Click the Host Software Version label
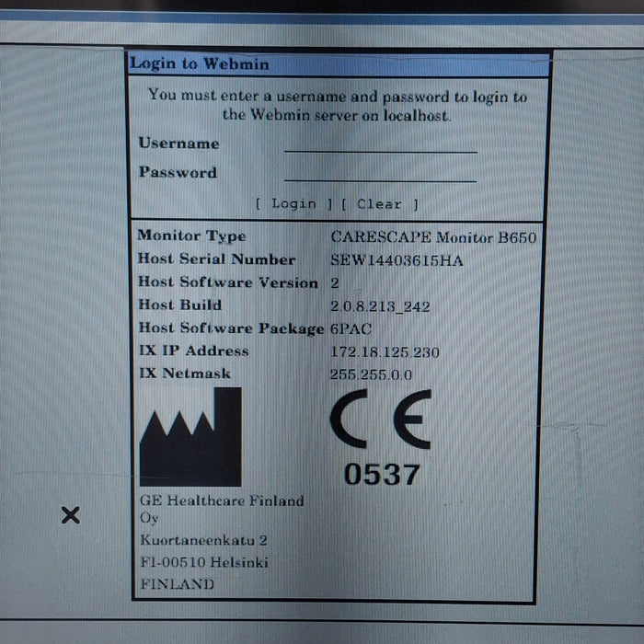Viewport: 644px width, 644px height. click(x=227, y=282)
